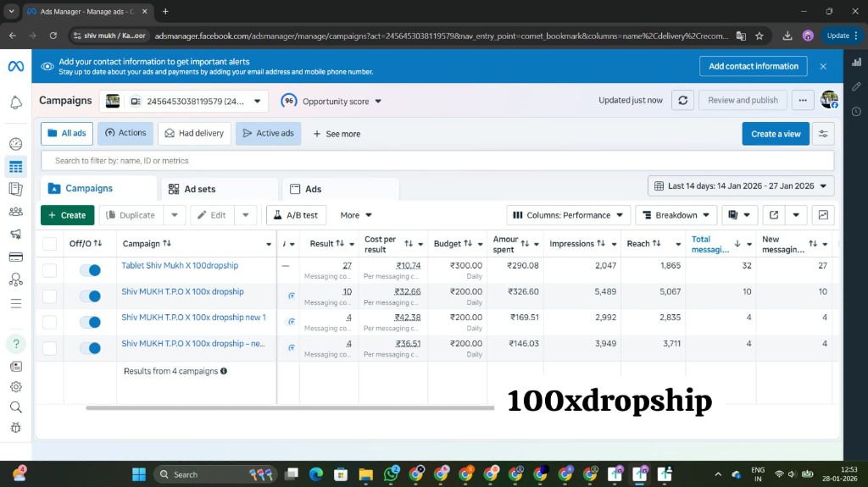
Task: Open the three-dot more options button
Action: 803,100
